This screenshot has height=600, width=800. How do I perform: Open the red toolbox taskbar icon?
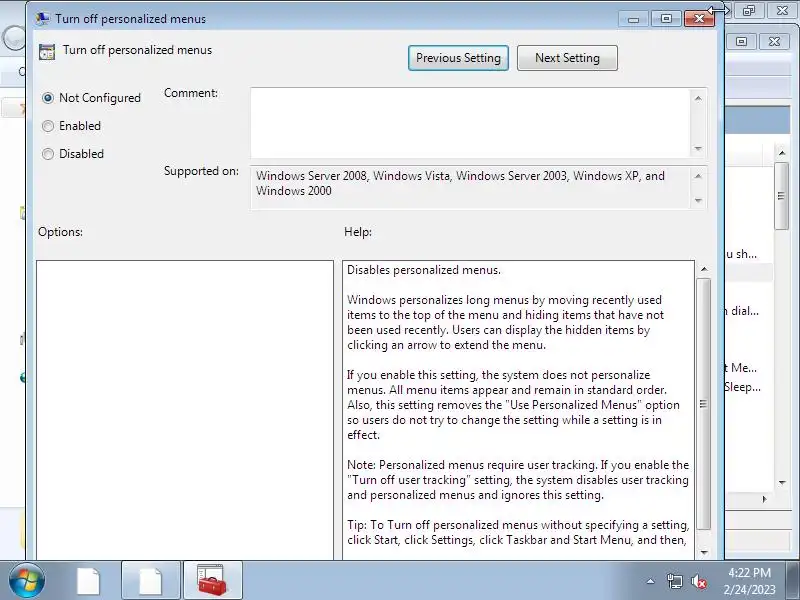click(212, 581)
